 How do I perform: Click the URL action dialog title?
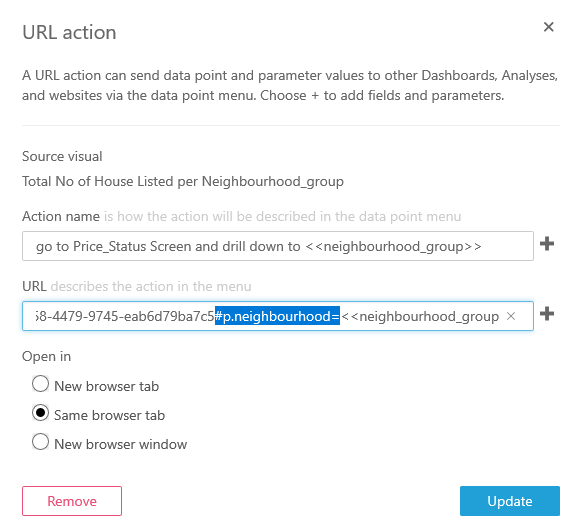click(x=69, y=32)
